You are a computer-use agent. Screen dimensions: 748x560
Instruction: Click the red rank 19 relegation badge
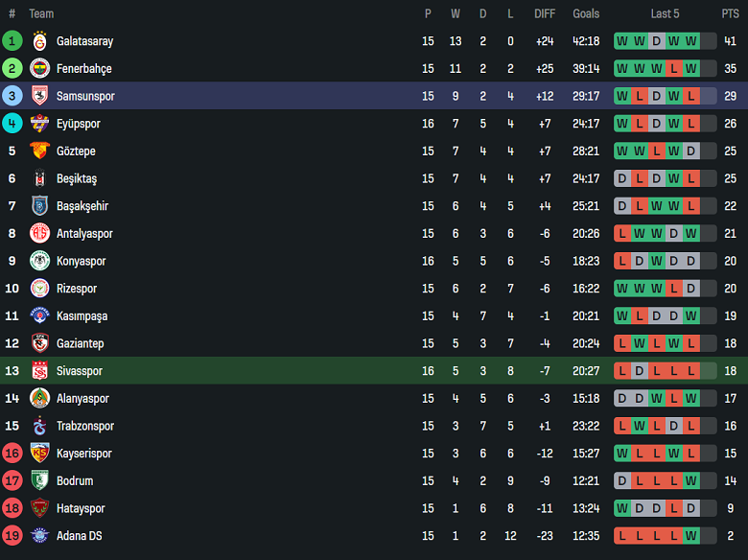tap(12, 536)
